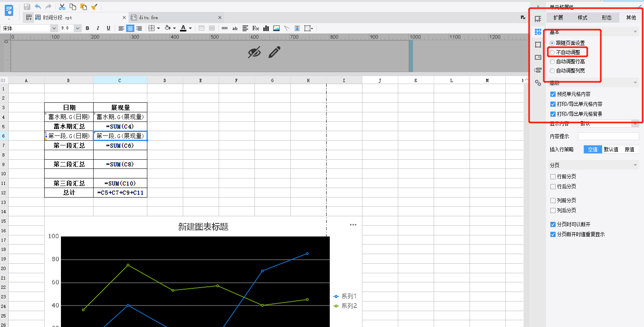Screen dimensions: 644x327
Task: Undo the last action
Action: click(x=38, y=6)
